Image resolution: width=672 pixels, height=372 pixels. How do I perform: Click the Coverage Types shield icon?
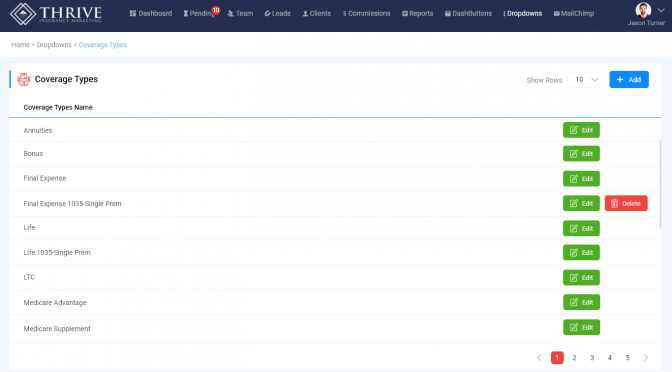coord(24,79)
